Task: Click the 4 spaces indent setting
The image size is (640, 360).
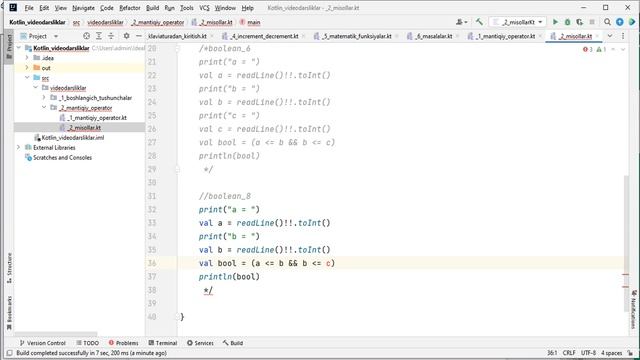Action: [x=611, y=353]
